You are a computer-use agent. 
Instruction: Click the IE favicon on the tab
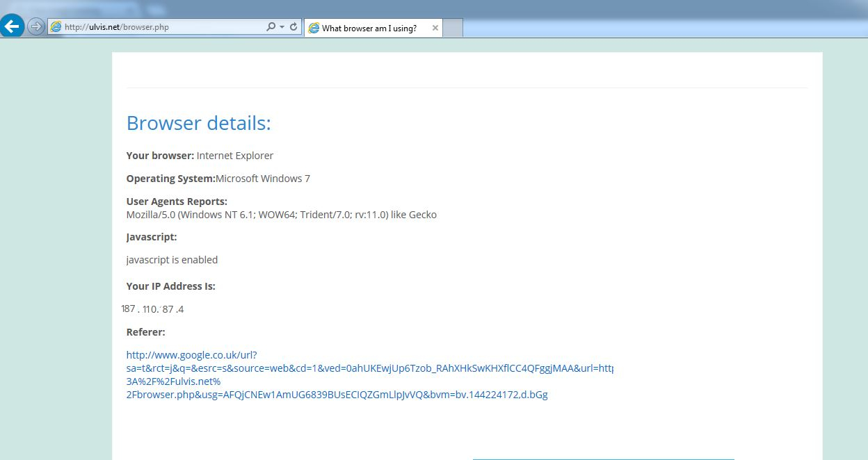[314, 28]
